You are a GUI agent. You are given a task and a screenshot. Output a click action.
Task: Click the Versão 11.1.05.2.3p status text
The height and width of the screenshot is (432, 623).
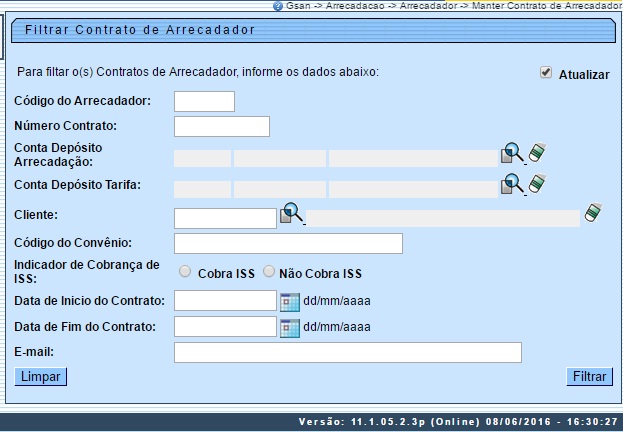tap(458, 422)
